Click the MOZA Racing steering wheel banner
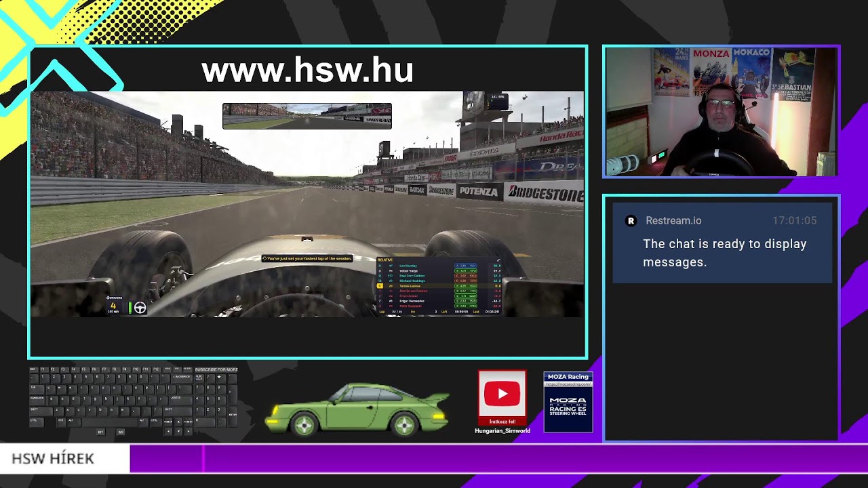Screen dimensions: 868x488 [x=568, y=402]
